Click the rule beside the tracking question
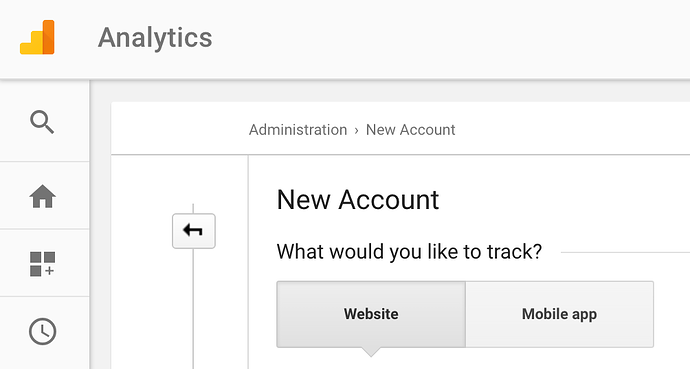The width and height of the screenshot is (690, 369). click(625, 253)
